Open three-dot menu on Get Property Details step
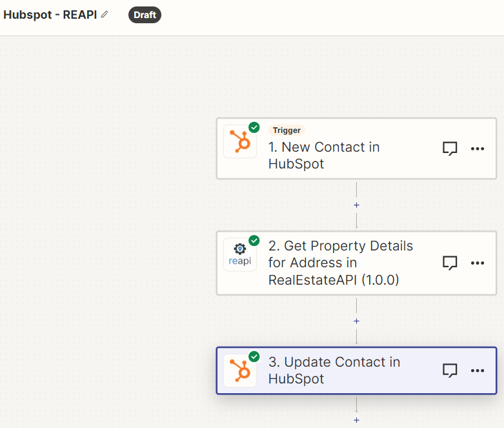This screenshot has height=428, width=504. (478, 263)
